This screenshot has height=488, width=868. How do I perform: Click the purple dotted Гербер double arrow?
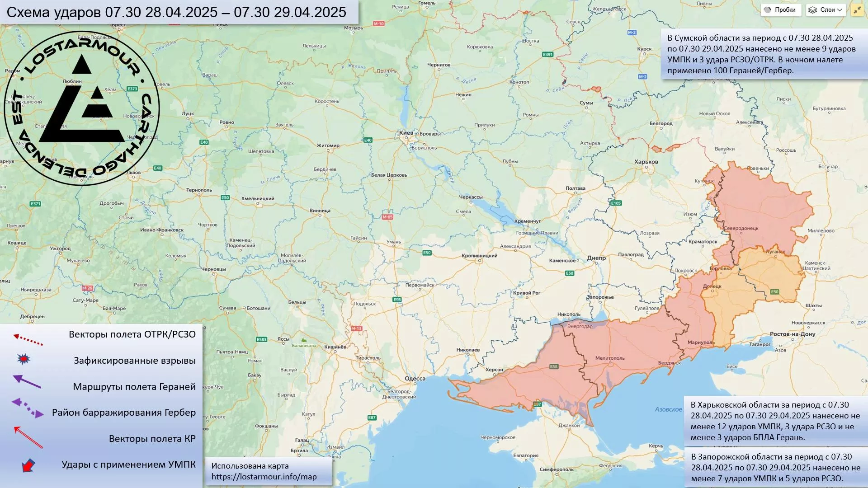click(28, 408)
